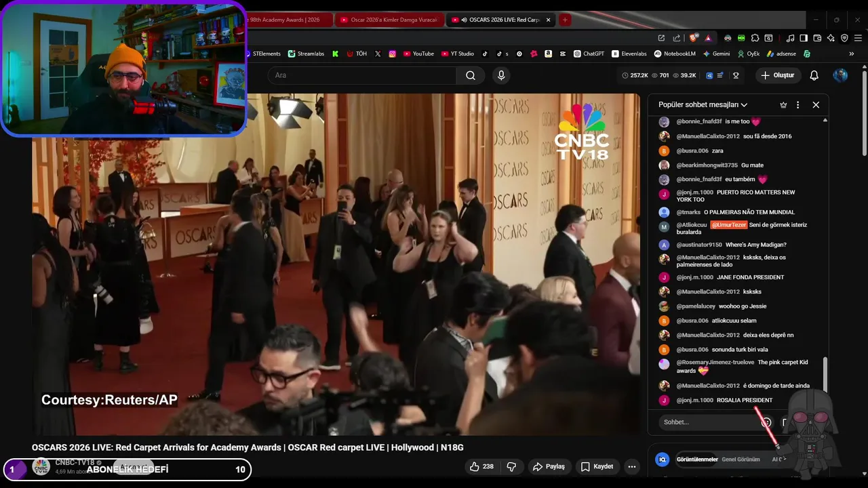Open the ChatGPT bookmark
Viewport: 868px width, 488px height.
pos(589,54)
